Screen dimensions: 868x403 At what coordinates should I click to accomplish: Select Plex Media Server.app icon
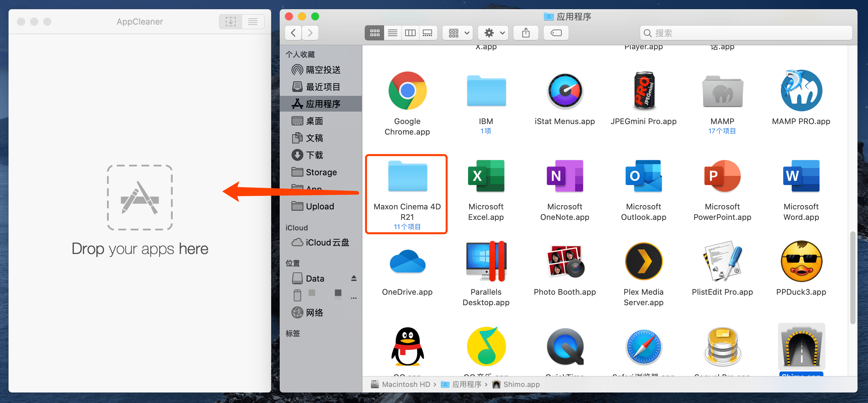[643, 261]
